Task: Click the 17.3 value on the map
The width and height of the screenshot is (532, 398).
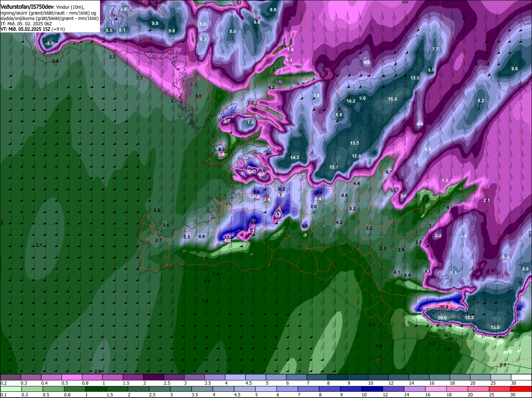Action: 228,237
